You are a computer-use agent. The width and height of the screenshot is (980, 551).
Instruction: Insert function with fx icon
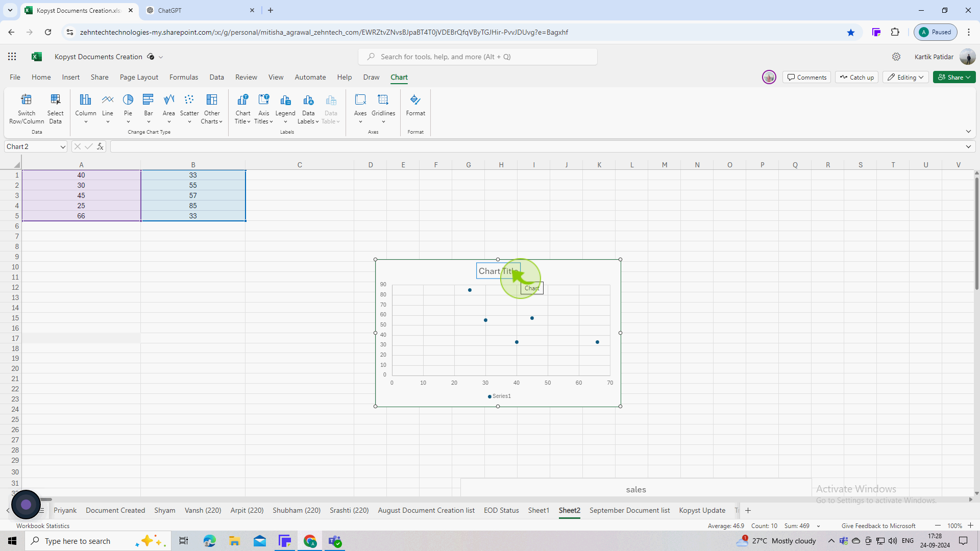click(x=100, y=146)
